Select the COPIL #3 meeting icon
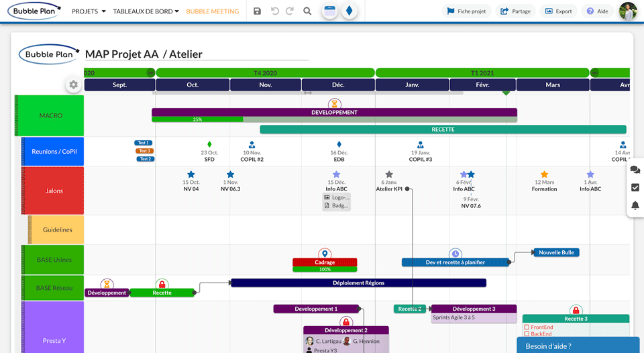The width and height of the screenshot is (644, 353). click(x=420, y=145)
